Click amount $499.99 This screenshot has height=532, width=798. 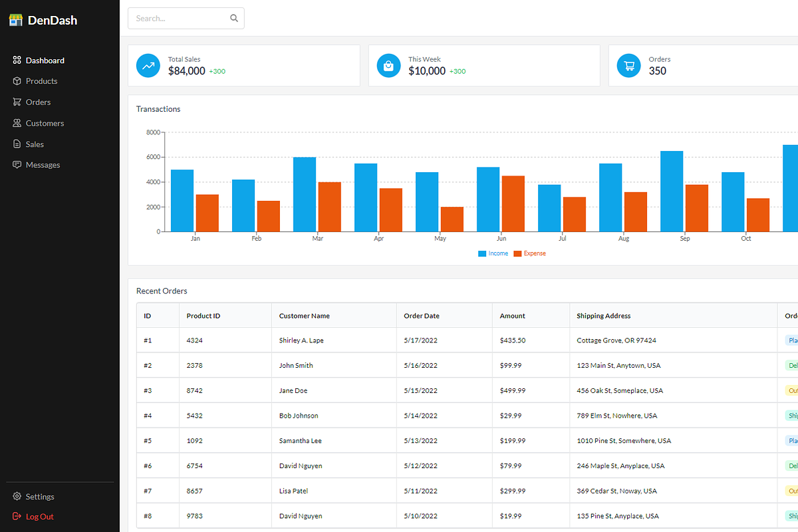[x=513, y=391]
